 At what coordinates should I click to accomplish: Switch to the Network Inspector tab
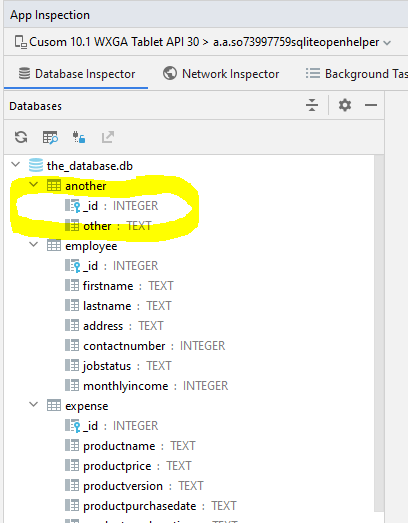pos(221,74)
